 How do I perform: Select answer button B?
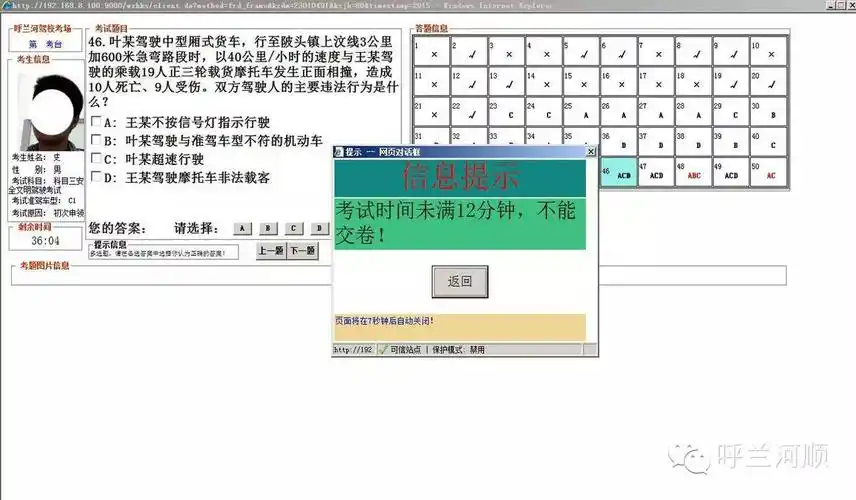tap(268, 228)
